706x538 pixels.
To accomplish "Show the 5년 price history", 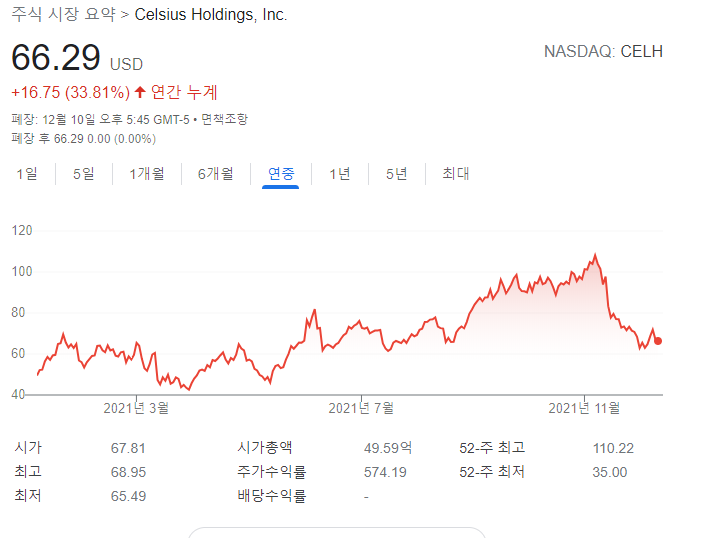I will (x=397, y=174).
